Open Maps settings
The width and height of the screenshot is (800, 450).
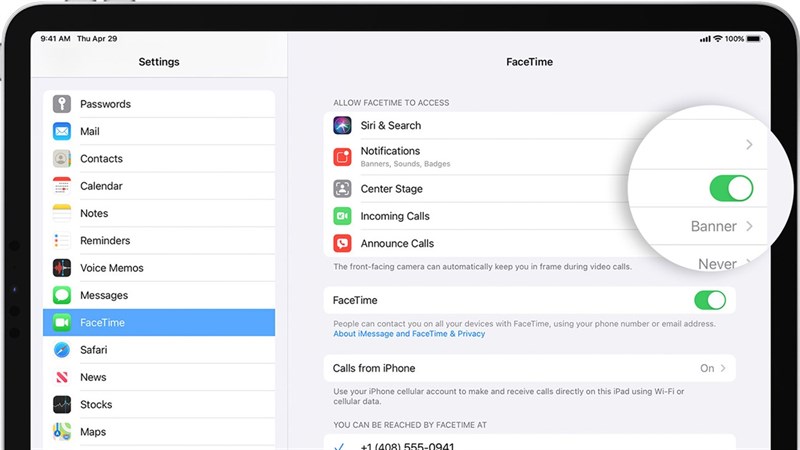click(x=159, y=432)
